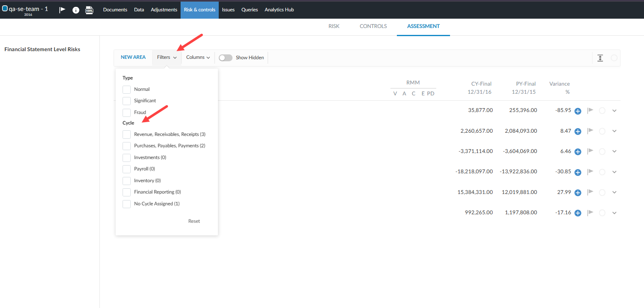Switch to the CONTROLS tab
The width and height of the screenshot is (644, 308).
373,26
